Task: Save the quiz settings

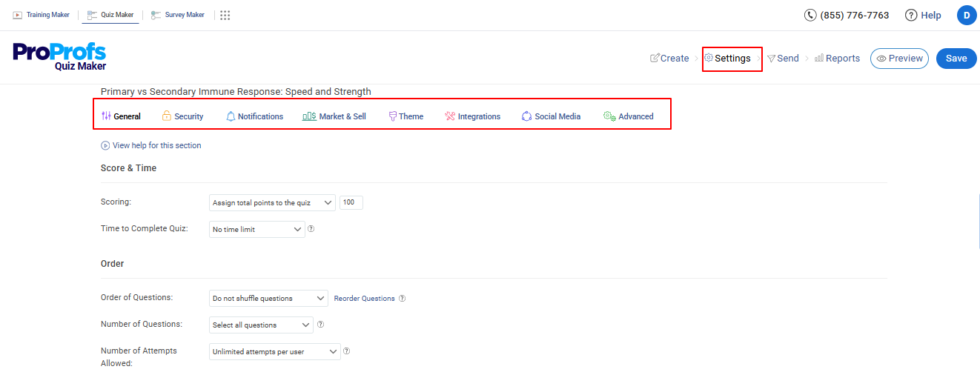Action: pyautogui.click(x=956, y=58)
